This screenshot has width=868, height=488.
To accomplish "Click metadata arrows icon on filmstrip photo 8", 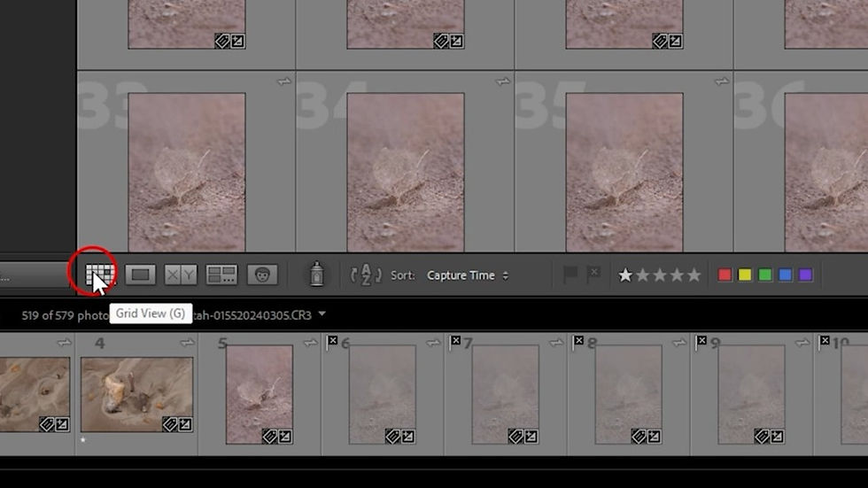I will 679,343.
